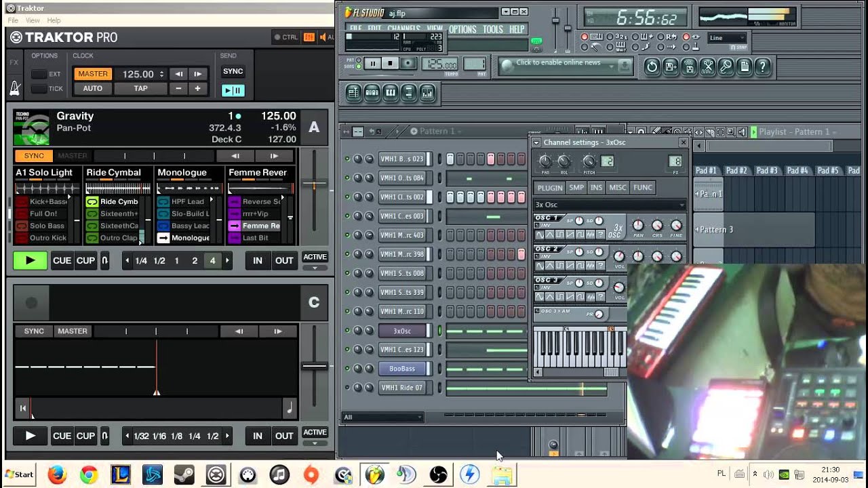The image size is (868, 488).
Task: Toggle deck A SYNC button
Action: coord(34,156)
